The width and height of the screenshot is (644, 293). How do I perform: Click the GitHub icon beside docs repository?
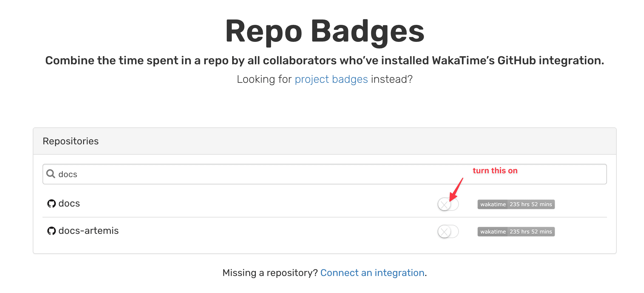[52, 204]
